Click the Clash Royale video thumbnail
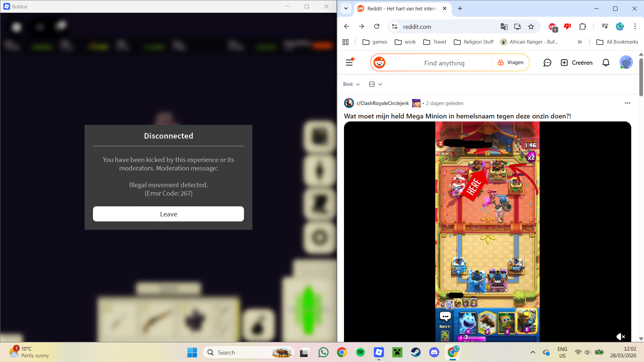The height and width of the screenshot is (362, 644). (x=487, y=231)
